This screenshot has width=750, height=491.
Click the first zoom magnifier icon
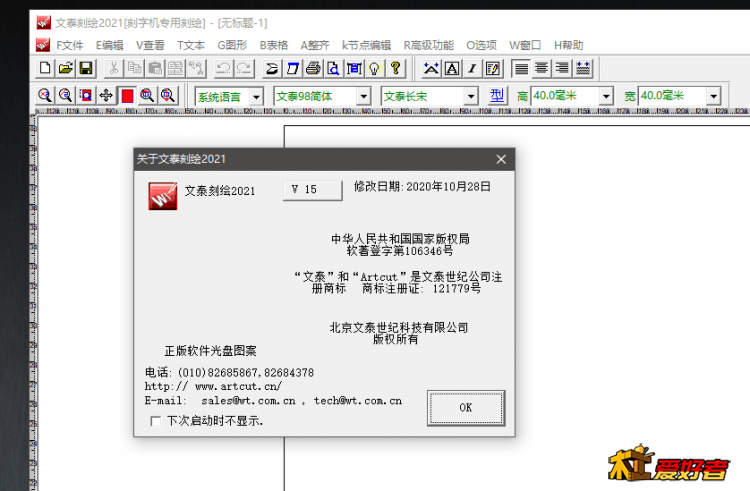[45, 96]
